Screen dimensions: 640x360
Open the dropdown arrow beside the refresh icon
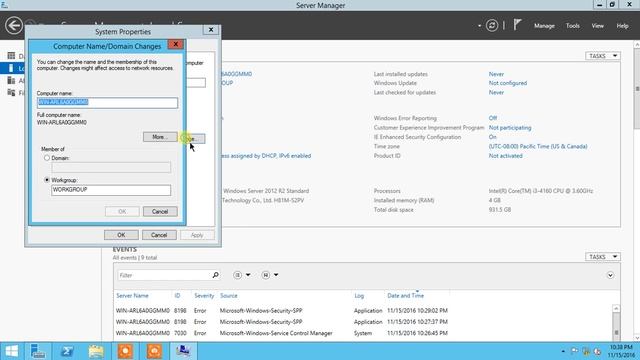click(479, 26)
